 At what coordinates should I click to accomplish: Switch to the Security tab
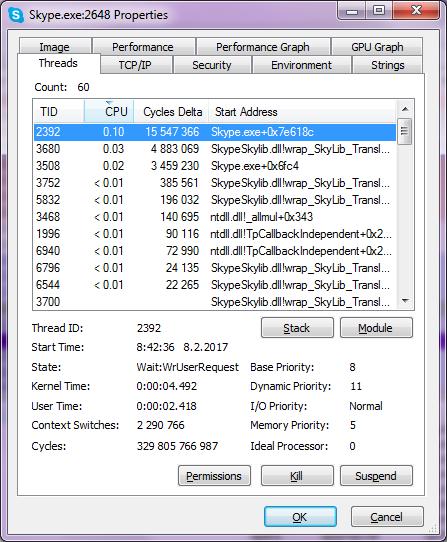point(212,65)
